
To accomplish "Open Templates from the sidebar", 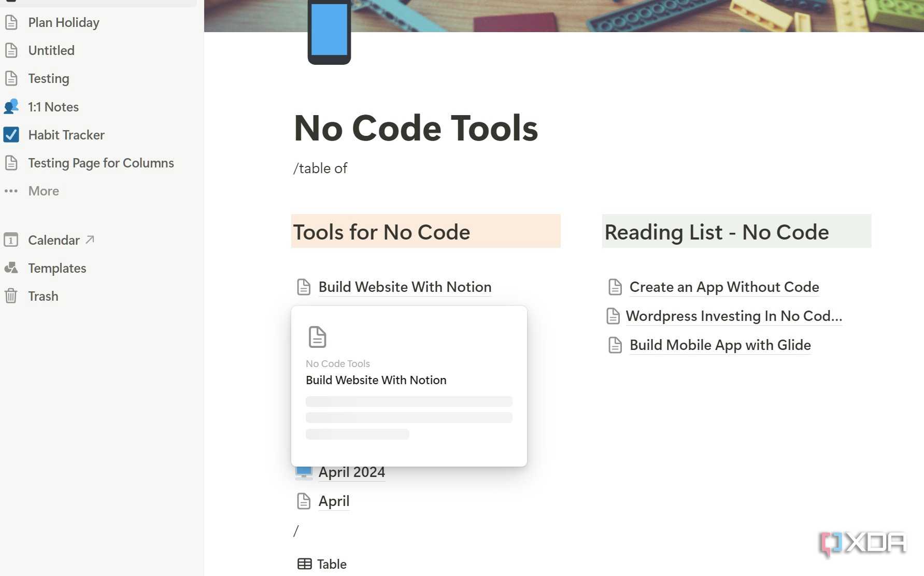I will [x=57, y=268].
